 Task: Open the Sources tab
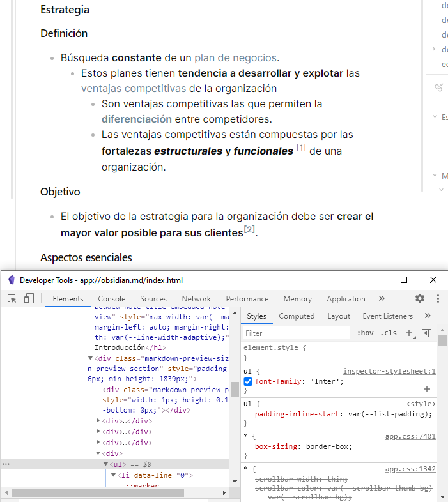coord(153,299)
